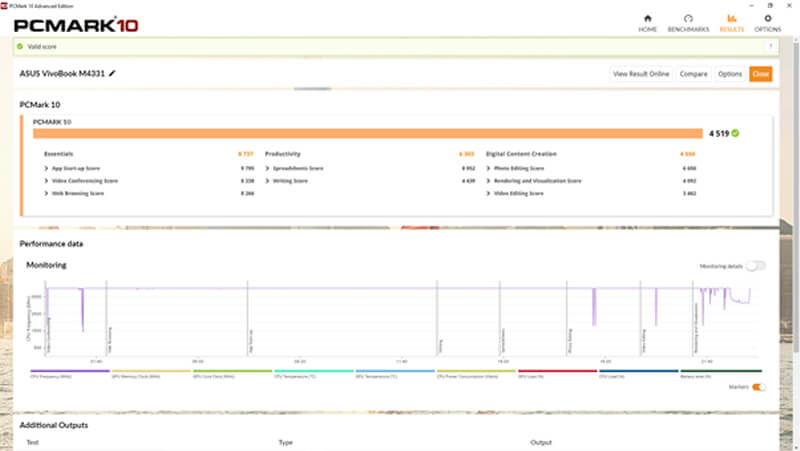
Task: Expand Writing Score
Action: (x=267, y=181)
